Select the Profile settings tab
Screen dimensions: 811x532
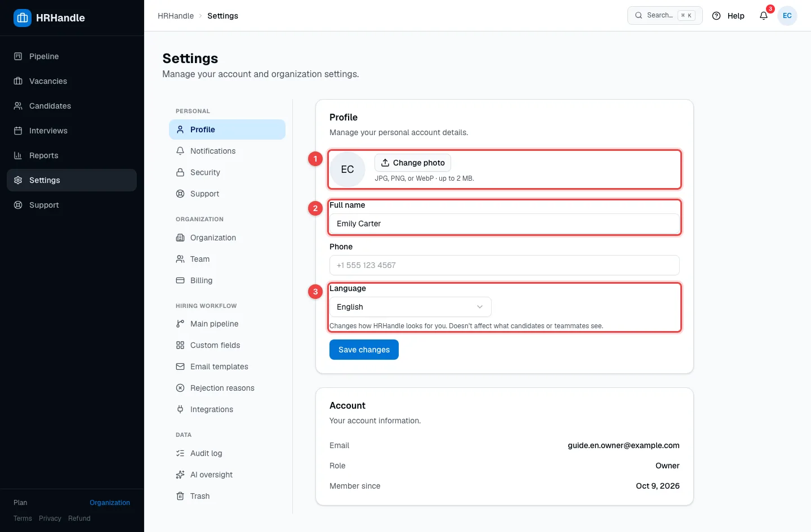pos(227,129)
